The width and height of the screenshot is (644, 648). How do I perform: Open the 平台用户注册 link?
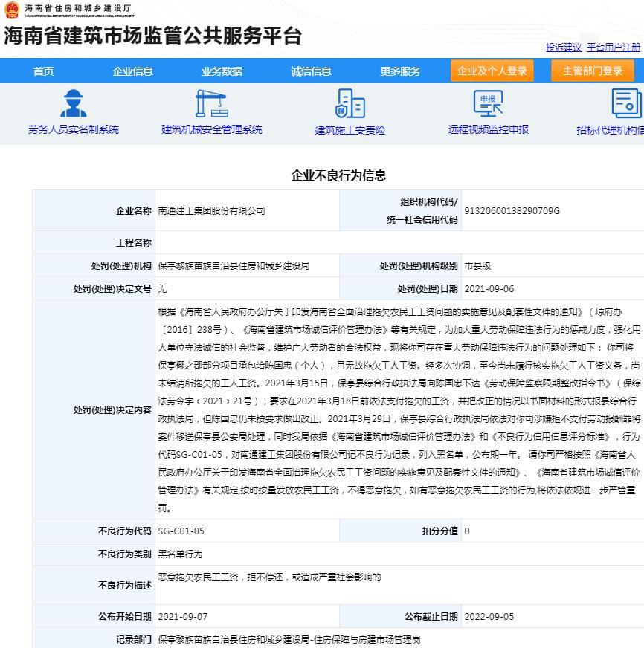[614, 47]
